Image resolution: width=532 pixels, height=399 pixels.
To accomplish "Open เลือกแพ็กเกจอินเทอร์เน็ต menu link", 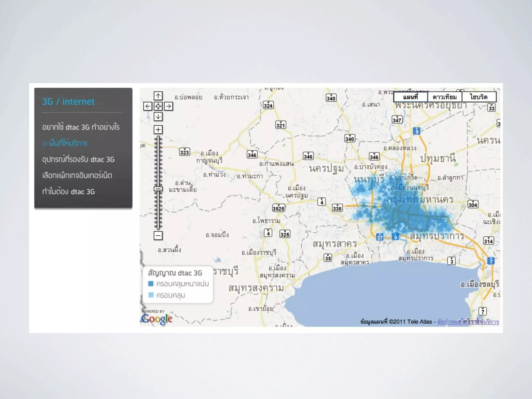I will pos(77,175).
